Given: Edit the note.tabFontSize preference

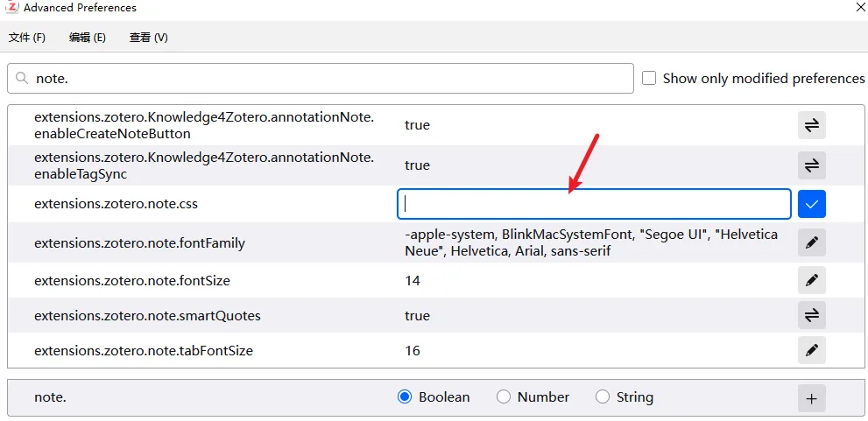Looking at the screenshot, I should pyautogui.click(x=812, y=350).
